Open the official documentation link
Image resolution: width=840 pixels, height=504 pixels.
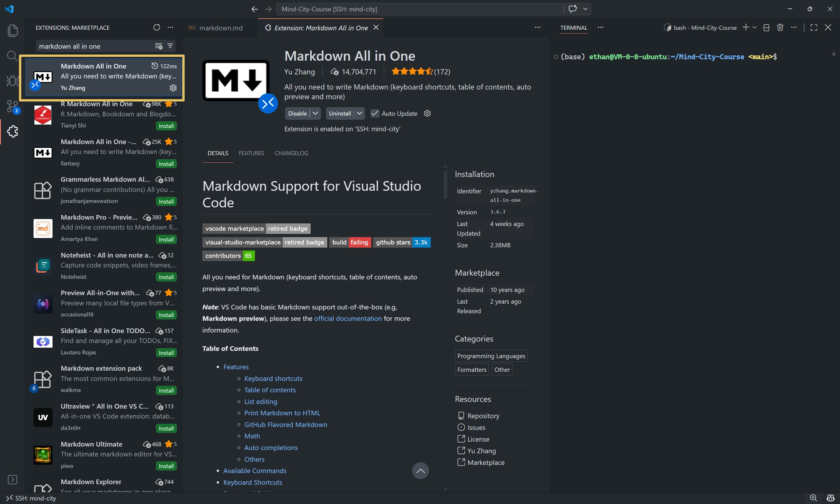click(x=348, y=318)
